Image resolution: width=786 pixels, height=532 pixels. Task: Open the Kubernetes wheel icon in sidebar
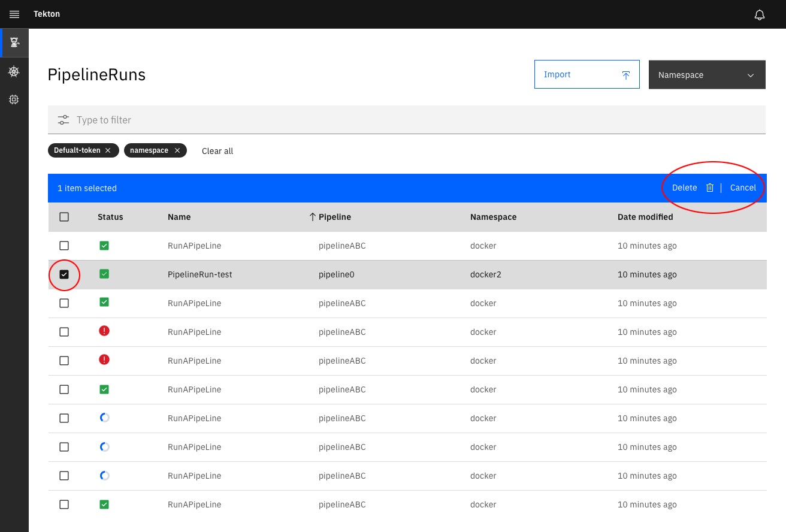click(14, 71)
